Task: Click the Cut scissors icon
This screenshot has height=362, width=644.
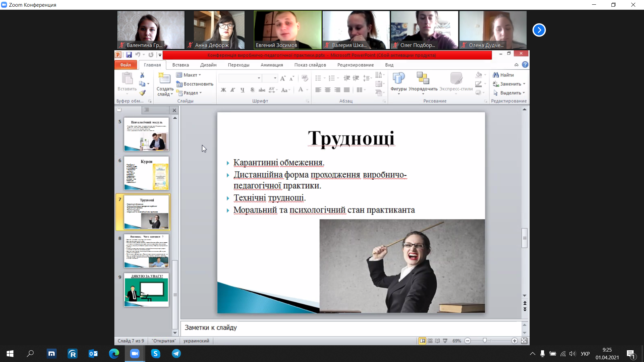Action: click(142, 75)
